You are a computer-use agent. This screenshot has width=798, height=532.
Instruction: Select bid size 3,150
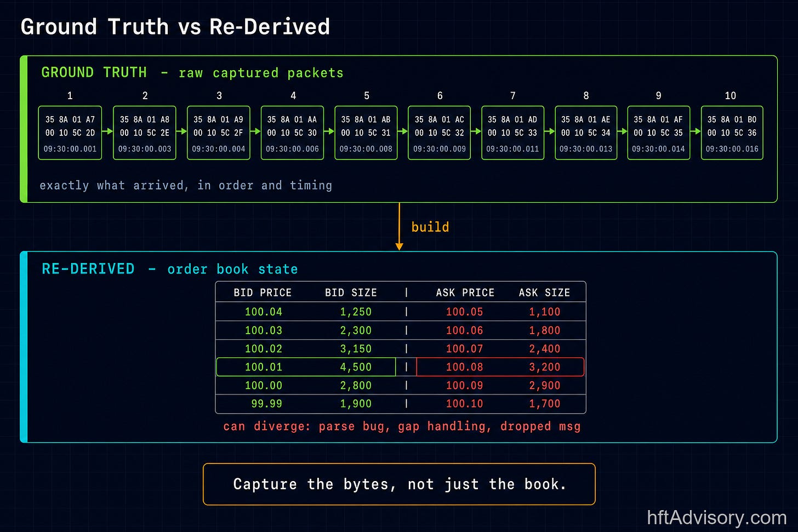click(x=356, y=348)
